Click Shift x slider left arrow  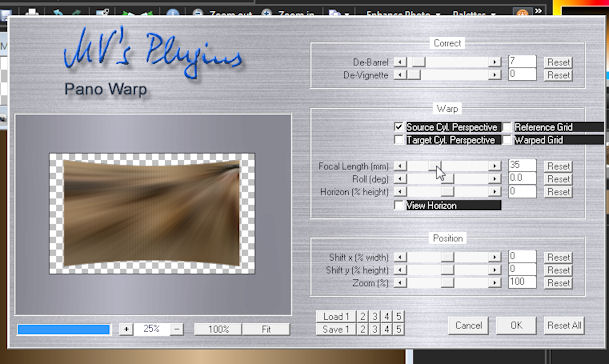(x=400, y=257)
